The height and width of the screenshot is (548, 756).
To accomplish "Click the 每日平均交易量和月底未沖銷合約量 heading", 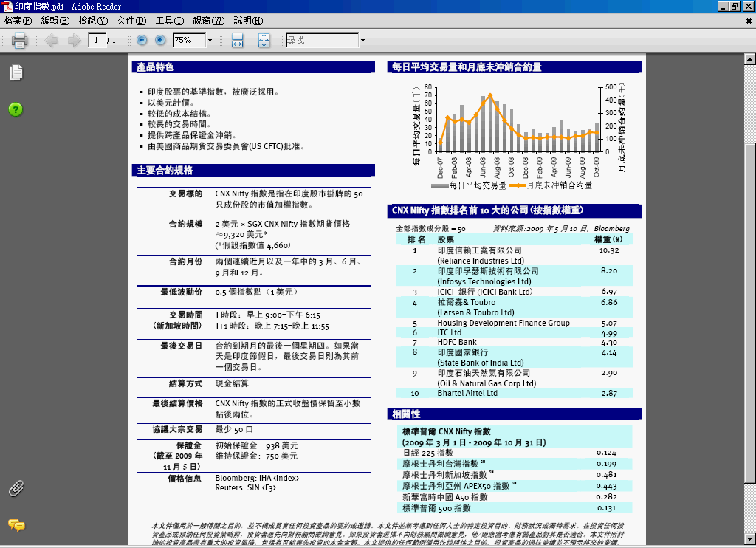I will point(467,67).
